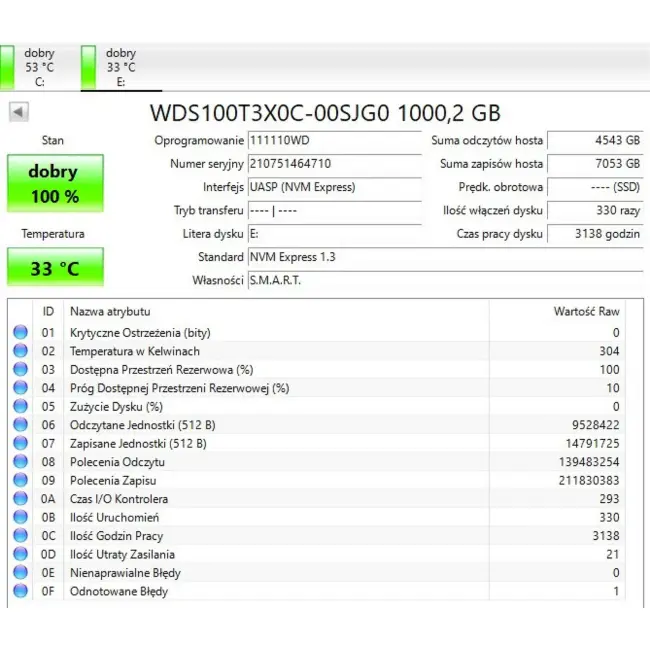Select Zapisane Jednostki (512 B) row
The height and width of the screenshot is (650, 650).
[x=317, y=443]
